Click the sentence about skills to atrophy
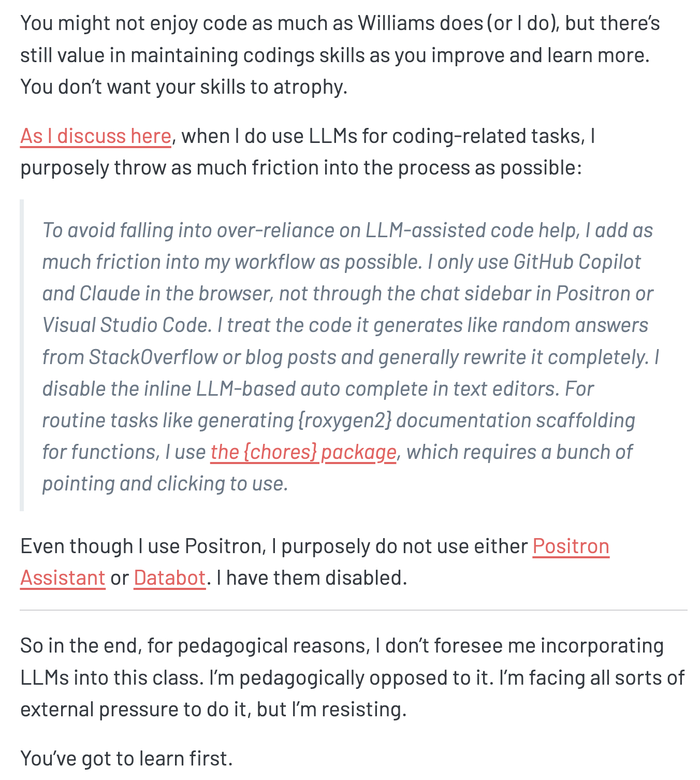The height and width of the screenshot is (780, 700). 183,87
